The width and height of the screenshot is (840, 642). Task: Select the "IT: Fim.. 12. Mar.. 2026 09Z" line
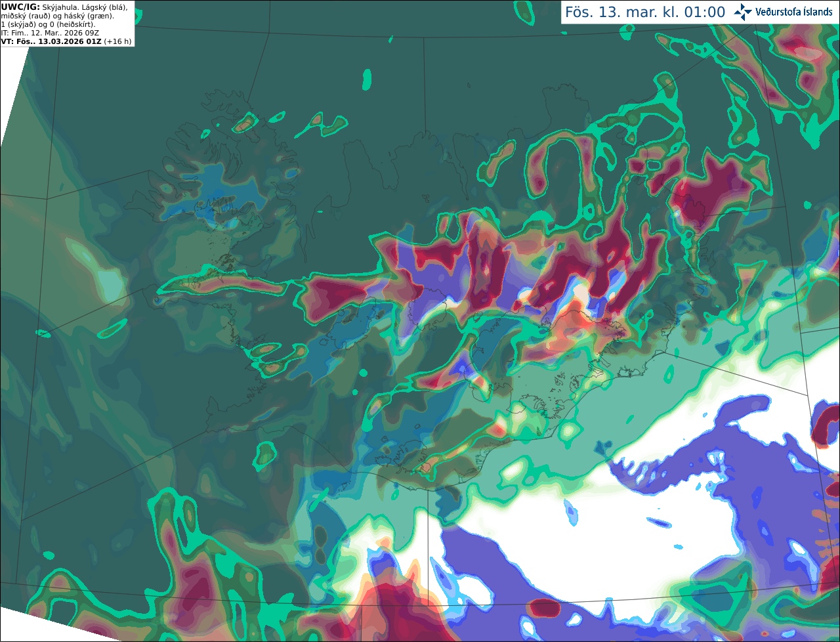[50, 33]
